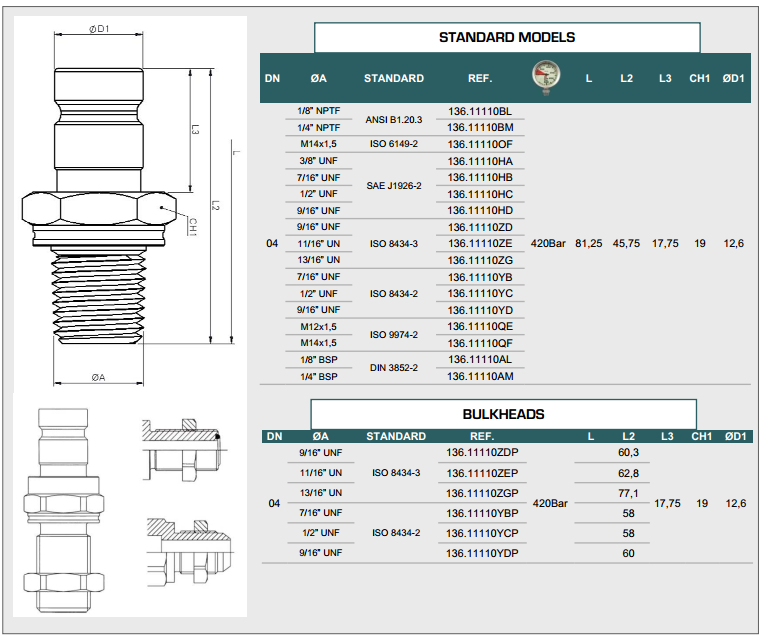
Task: Select the SAE J1926-2 standard cell
Action: (x=392, y=186)
